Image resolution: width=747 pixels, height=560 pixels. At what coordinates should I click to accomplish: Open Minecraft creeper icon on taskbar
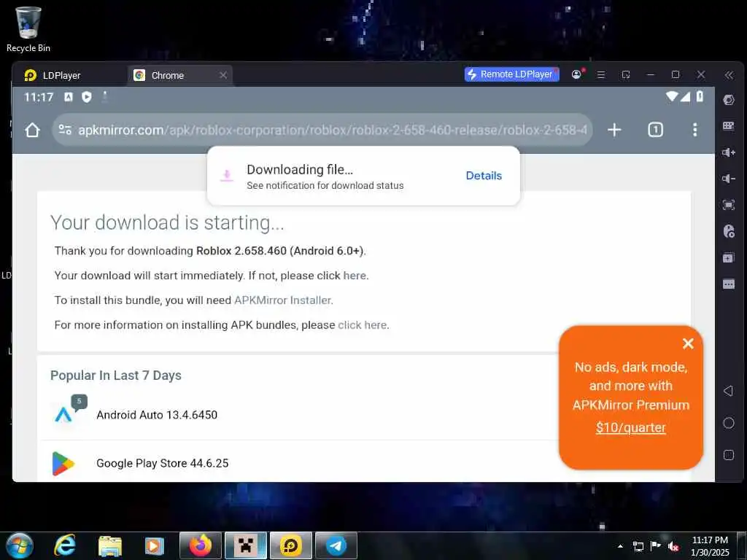point(245,545)
